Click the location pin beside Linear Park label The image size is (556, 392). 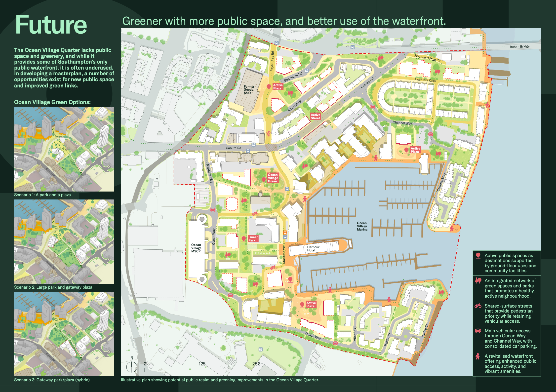[244, 239]
